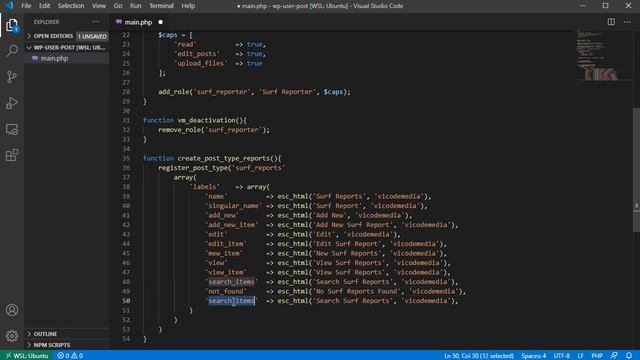Open the Selection menu
Viewport: 640px width, 360px height.
pos(71,6)
